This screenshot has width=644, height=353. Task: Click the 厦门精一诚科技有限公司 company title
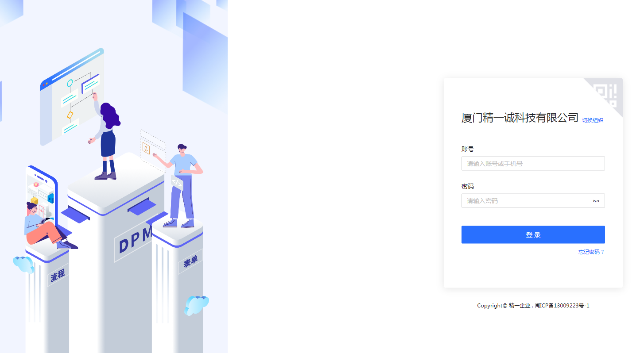pyautogui.click(x=520, y=118)
